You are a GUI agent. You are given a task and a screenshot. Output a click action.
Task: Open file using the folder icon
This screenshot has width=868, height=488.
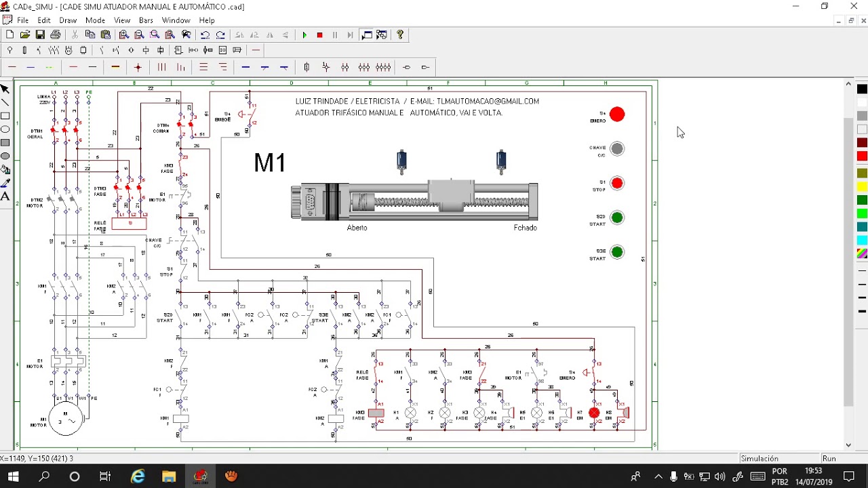tap(25, 35)
